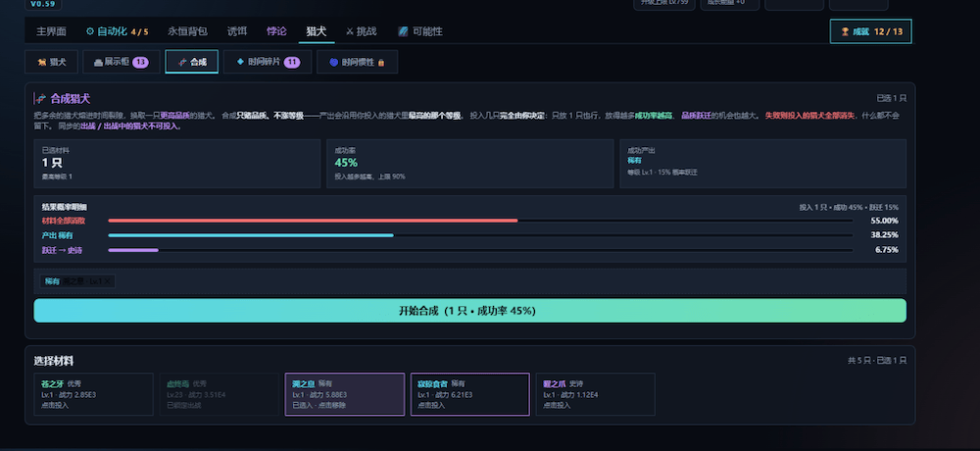Viewport: 980px width, 451px height.
Task: Click the 投入 1 只 · 成功 45% · 跃迁 15% summary
Action: click(x=849, y=207)
